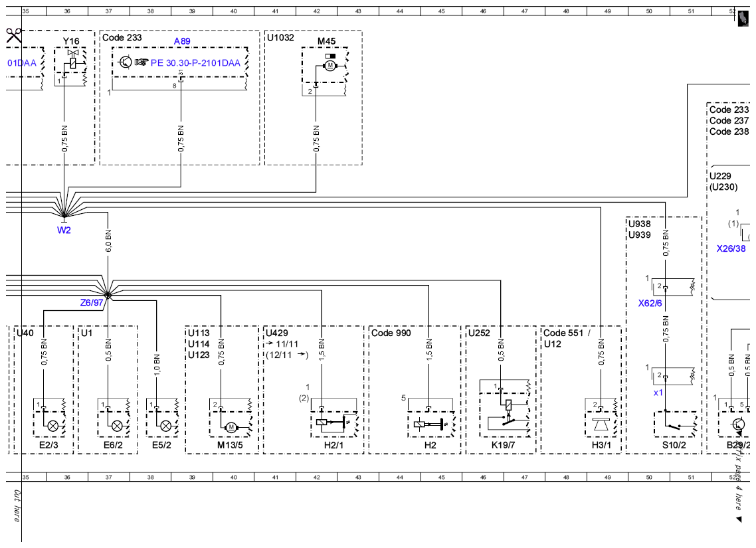The image size is (756, 548).
Task: Click the scissors cut icon
Action: pos(14,35)
